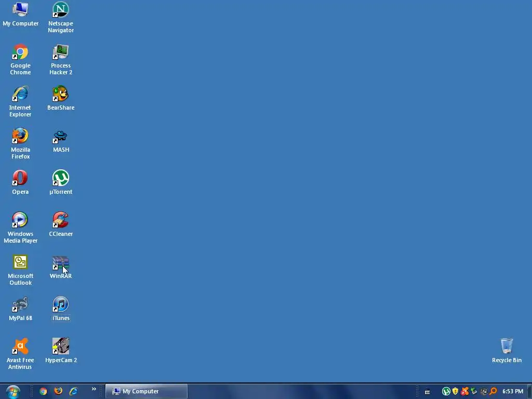Screen dimensions: 532x399
Task: Select the Opera desktop shortcut
Action: (20, 182)
